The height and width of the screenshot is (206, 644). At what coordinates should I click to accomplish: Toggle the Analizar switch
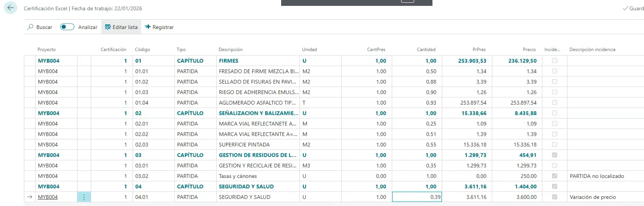[x=67, y=27]
